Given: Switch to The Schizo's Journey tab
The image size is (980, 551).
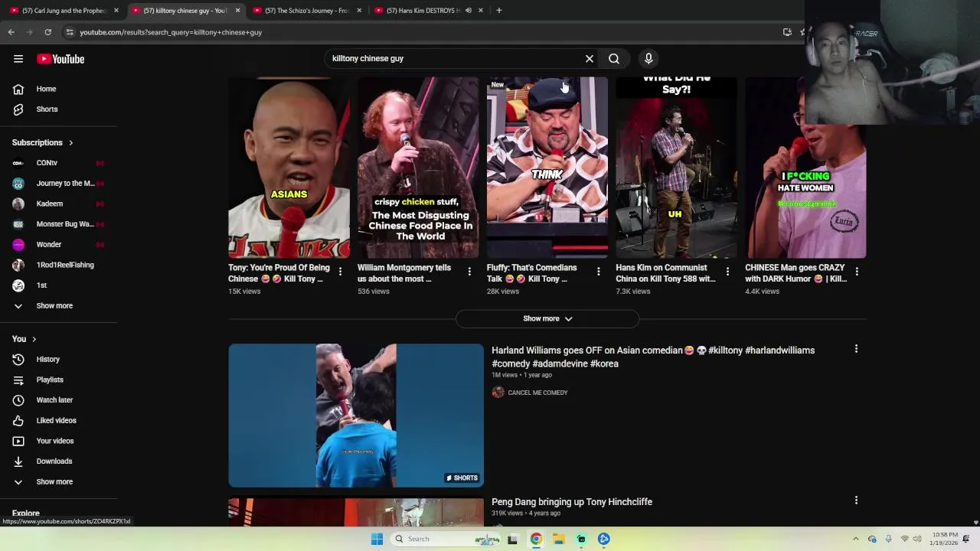Looking at the screenshot, I should (305, 11).
